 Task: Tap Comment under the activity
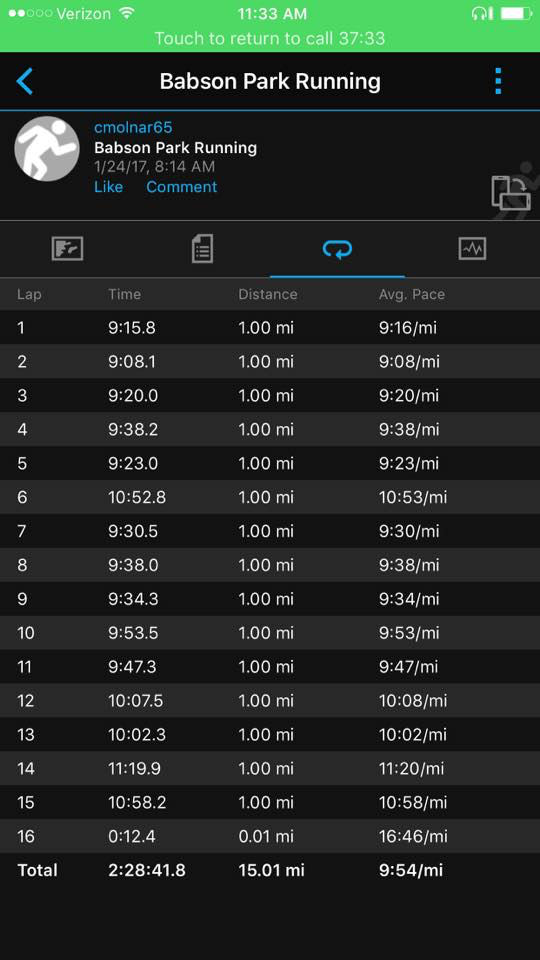(181, 187)
